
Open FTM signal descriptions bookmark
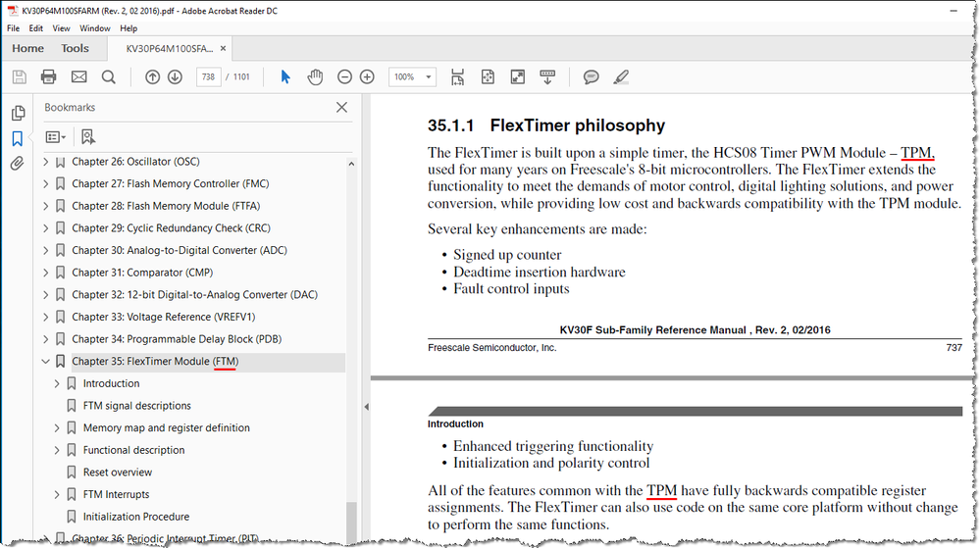pos(137,406)
